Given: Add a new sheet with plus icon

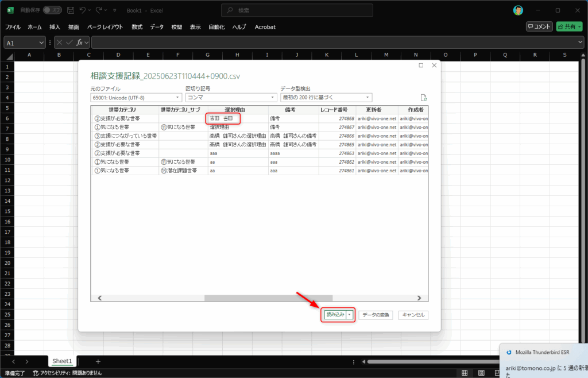Looking at the screenshot, I should click(98, 361).
